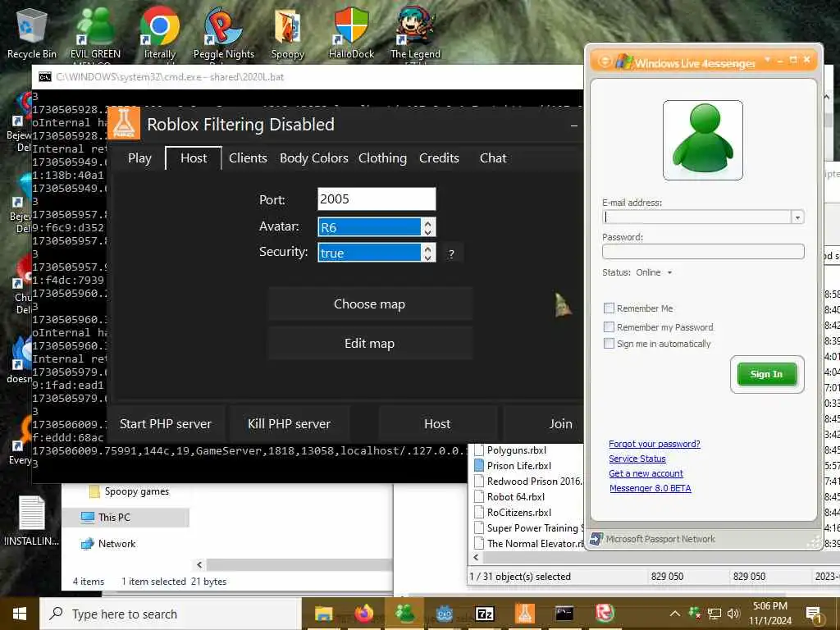840x630 pixels.
Task: Tick the checkbox beside Robot 64.rbxl
Action: pyautogui.click(x=479, y=496)
